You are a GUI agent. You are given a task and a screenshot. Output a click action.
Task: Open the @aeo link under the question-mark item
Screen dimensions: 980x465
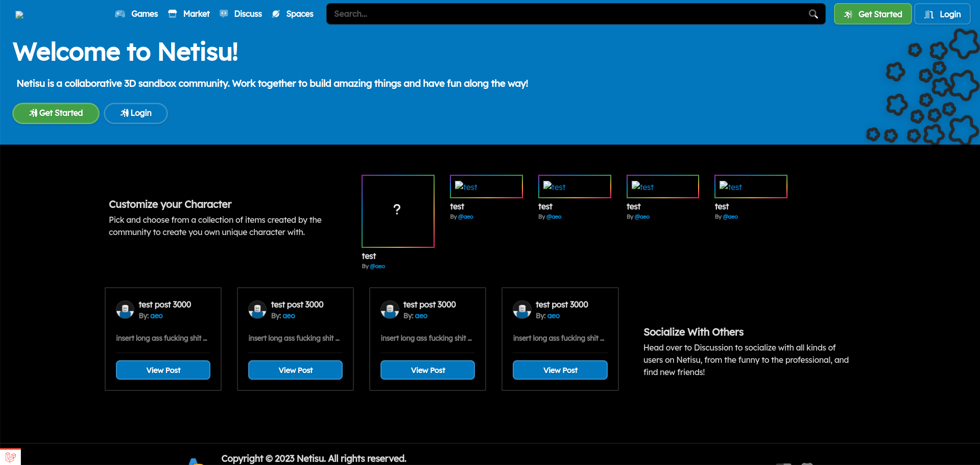click(377, 266)
